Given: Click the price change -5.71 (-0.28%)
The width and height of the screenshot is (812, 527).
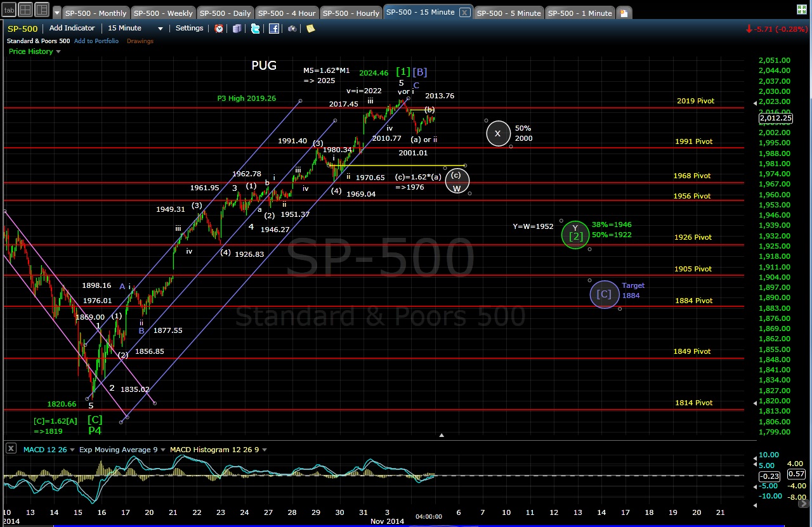Looking at the screenshot, I should (776, 29).
